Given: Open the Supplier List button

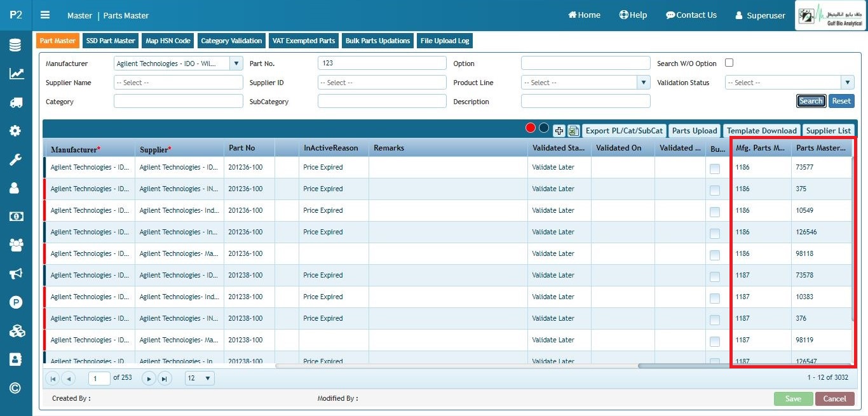Looking at the screenshot, I should pyautogui.click(x=829, y=130).
